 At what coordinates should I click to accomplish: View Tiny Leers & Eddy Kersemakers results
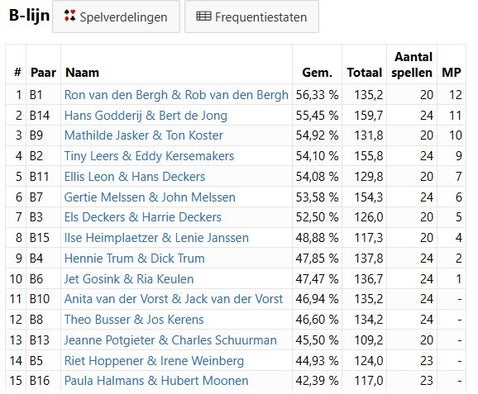[149, 156]
